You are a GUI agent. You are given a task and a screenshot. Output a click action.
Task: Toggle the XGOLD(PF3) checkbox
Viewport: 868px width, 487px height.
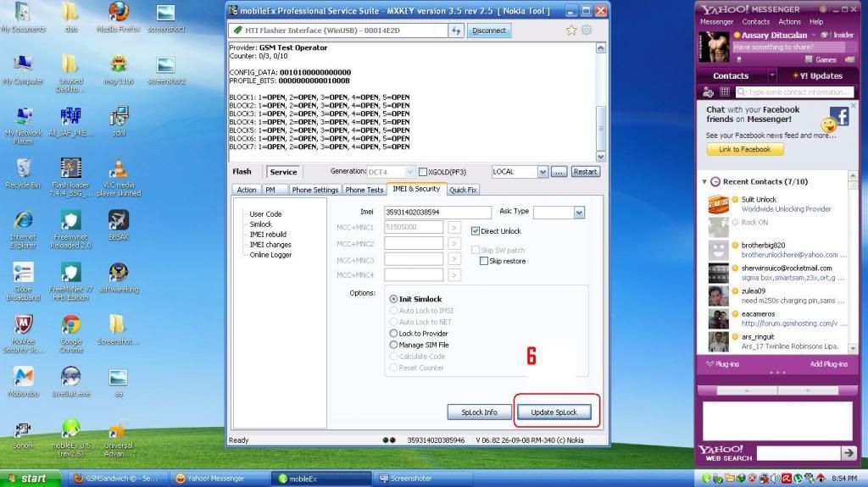coord(423,172)
